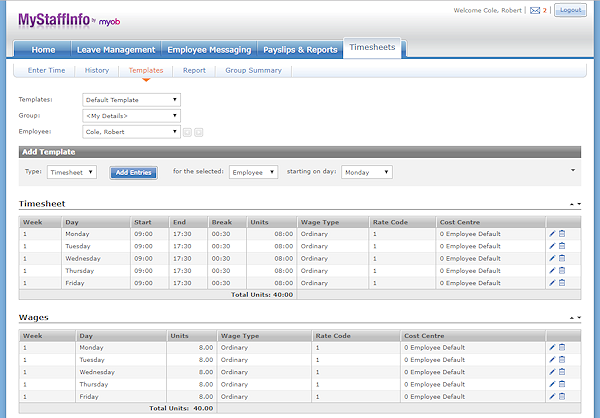The height and width of the screenshot is (418, 600).
Task: Delete the Friday timesheet entry
Action: point(562,282)
